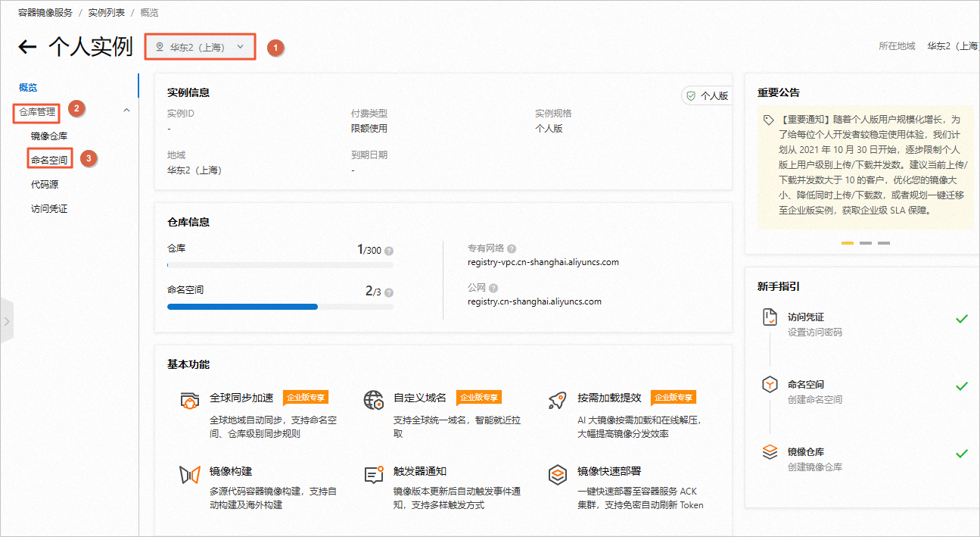Viewport: 980px width, 537px height.
Task: Click the 镜像快速部署 layers icon
Action: coord(558,475)
